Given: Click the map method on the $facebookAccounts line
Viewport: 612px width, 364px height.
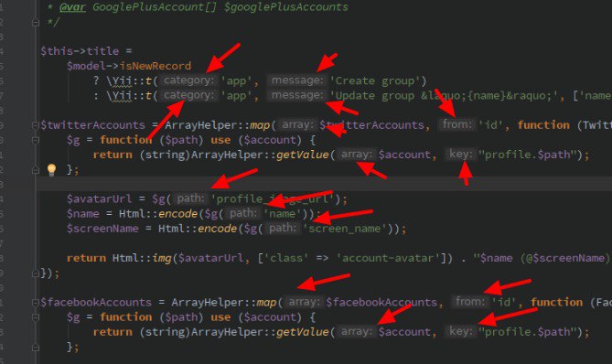Looking at the screenshot, I should [266, 303].
